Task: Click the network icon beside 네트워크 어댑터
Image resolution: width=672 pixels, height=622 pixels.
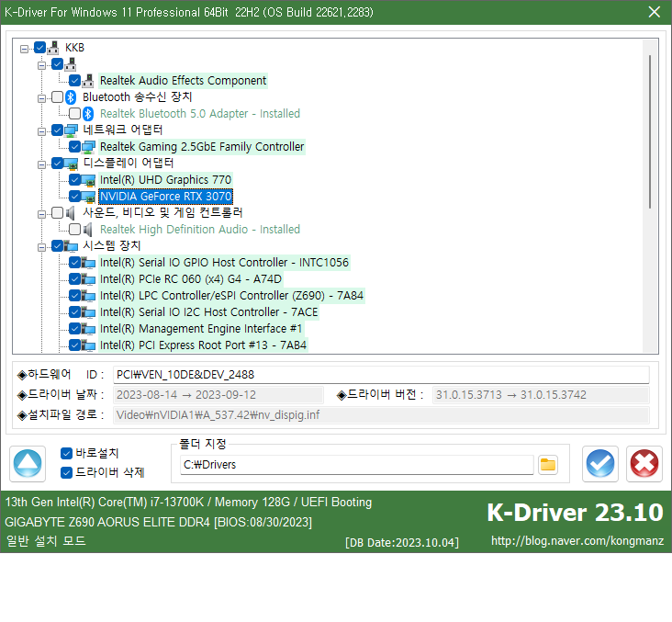Action: click(x=71, y=130)
